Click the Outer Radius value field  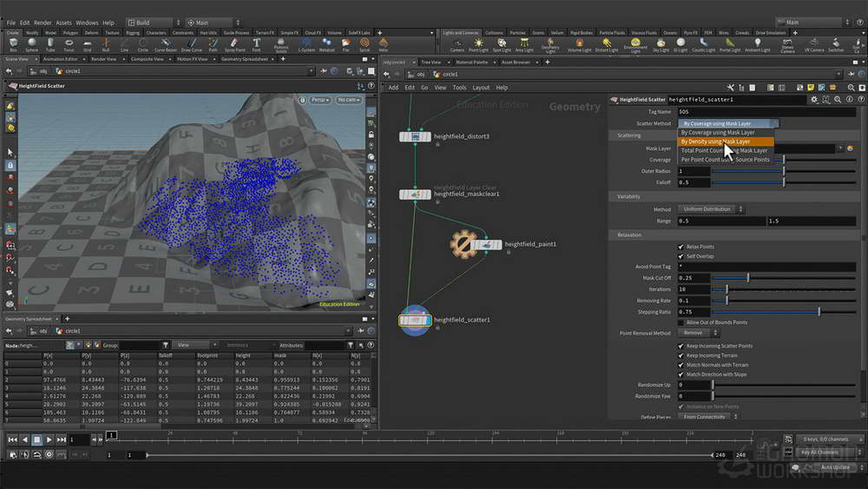click(694, 171)
